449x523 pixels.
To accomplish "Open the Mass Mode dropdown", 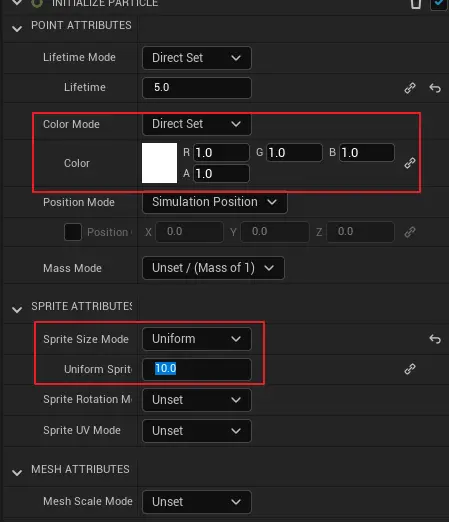I will point(213,268).
